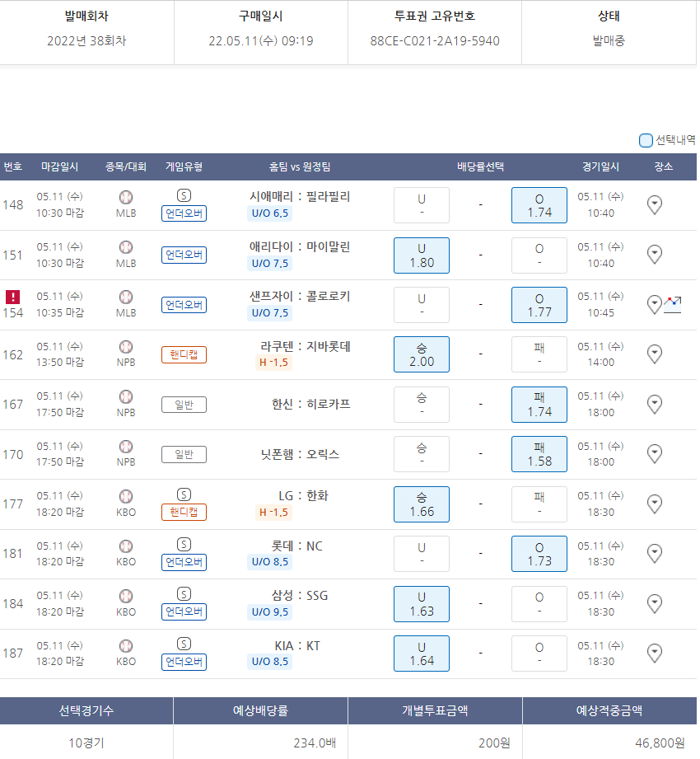Viewport: 700px width, 759px height.
Task: Click 마감일시 column header
Action: pos(59,167)
